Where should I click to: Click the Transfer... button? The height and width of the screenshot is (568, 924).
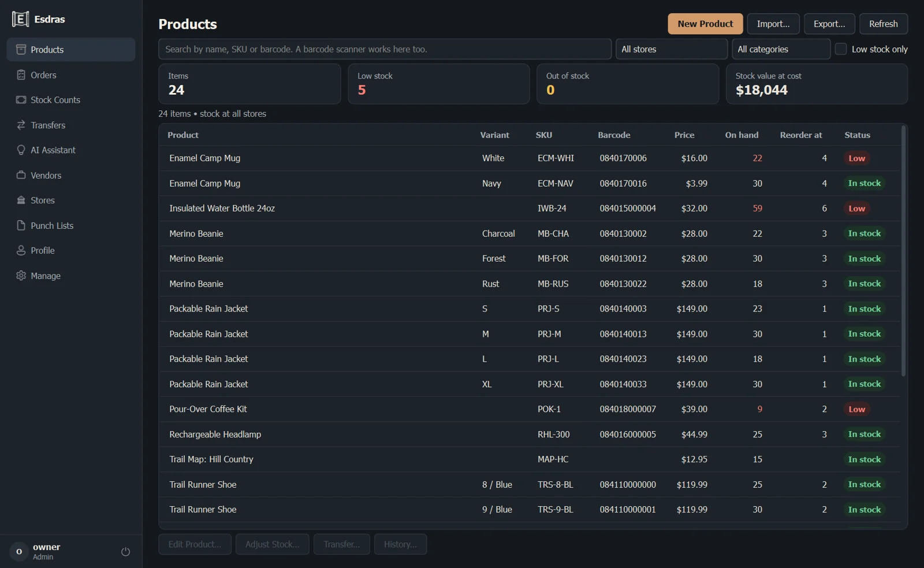click(342, 544)
